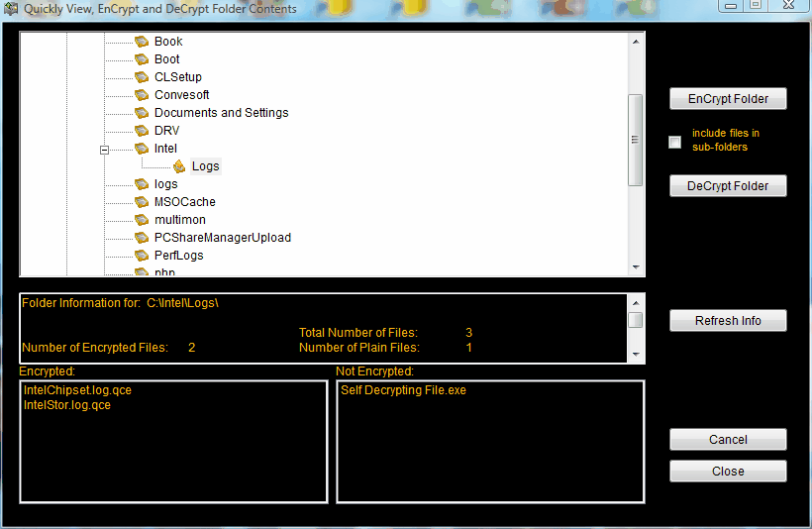This screenshot has height=529, width=812.
Task: Select the highlighted Logs subfolder label
Action: (206, 166)
